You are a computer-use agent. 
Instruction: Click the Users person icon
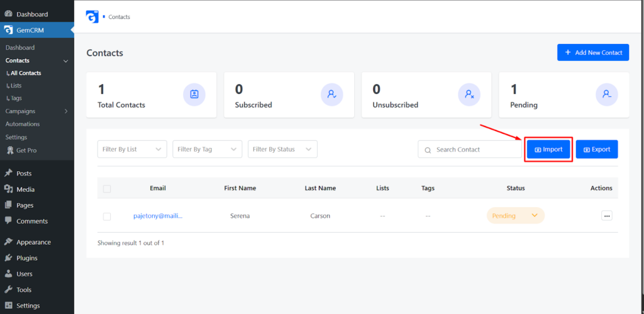(x=8, y=274)
